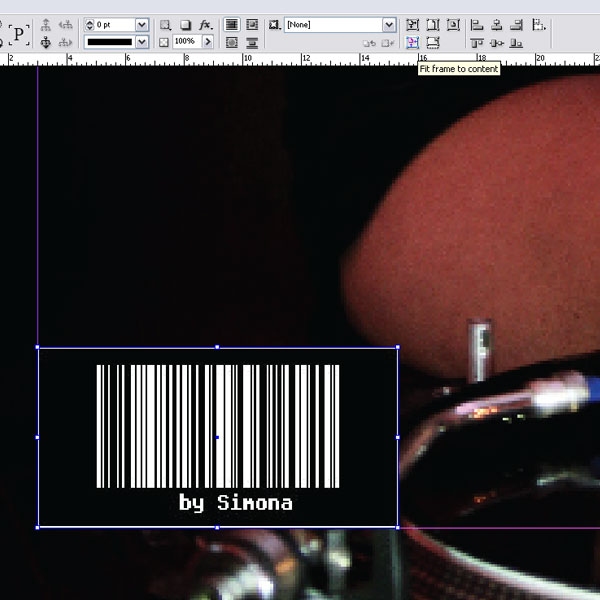Click the clear attributes not defined icon
Screen dimensions: 600x600
388,43
